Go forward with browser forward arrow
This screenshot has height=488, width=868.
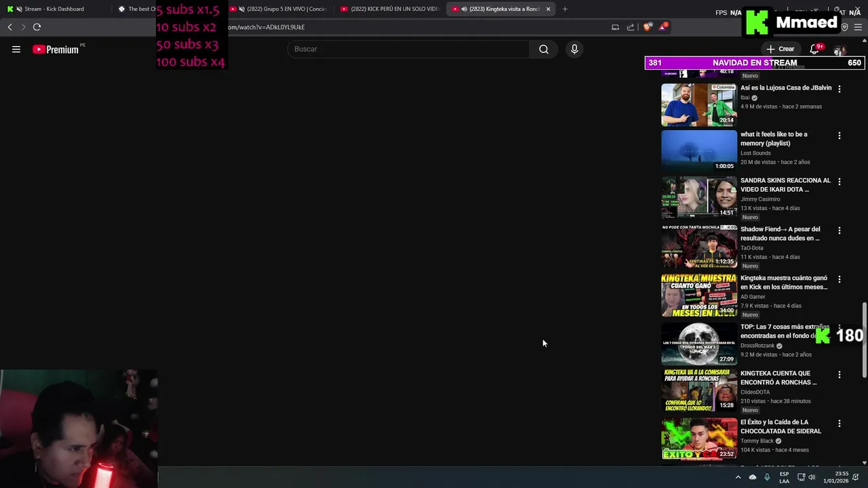[23, 27]
